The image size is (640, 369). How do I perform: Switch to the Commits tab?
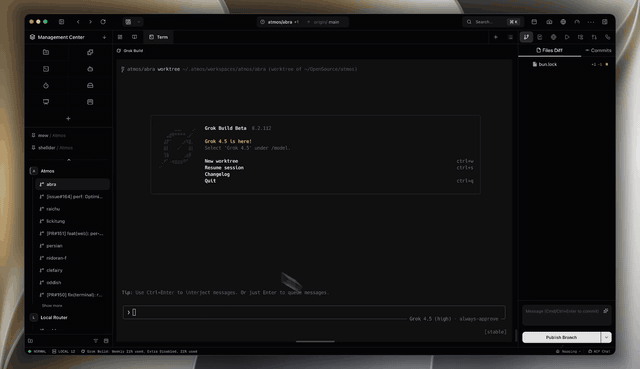(598, 50)
